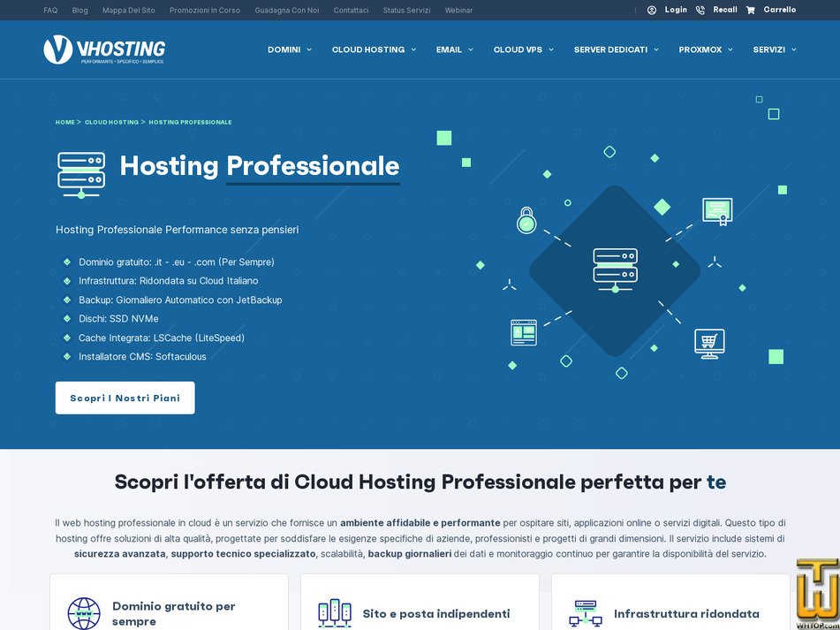
Task: Click the globe icon beside Dominio gratuito
Action: pyautogui.click(x=82, y=614)
